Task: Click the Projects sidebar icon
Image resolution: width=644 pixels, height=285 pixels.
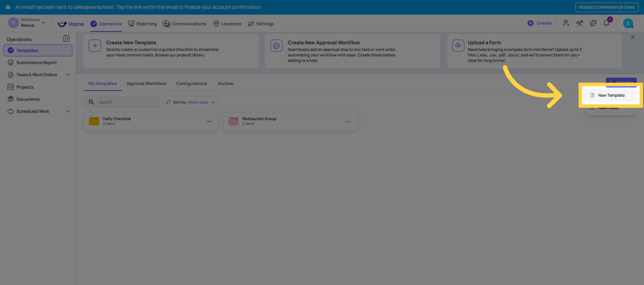Action: 11,87
